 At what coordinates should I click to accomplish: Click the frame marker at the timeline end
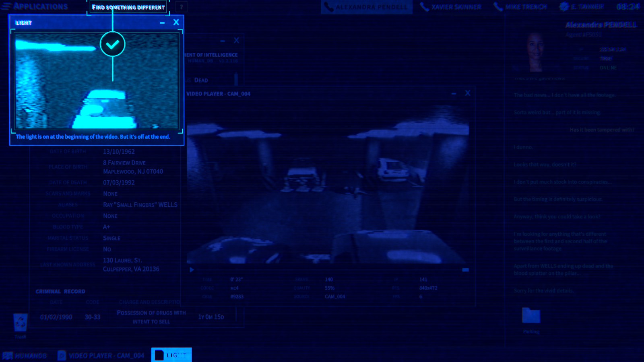pos(466,270)
